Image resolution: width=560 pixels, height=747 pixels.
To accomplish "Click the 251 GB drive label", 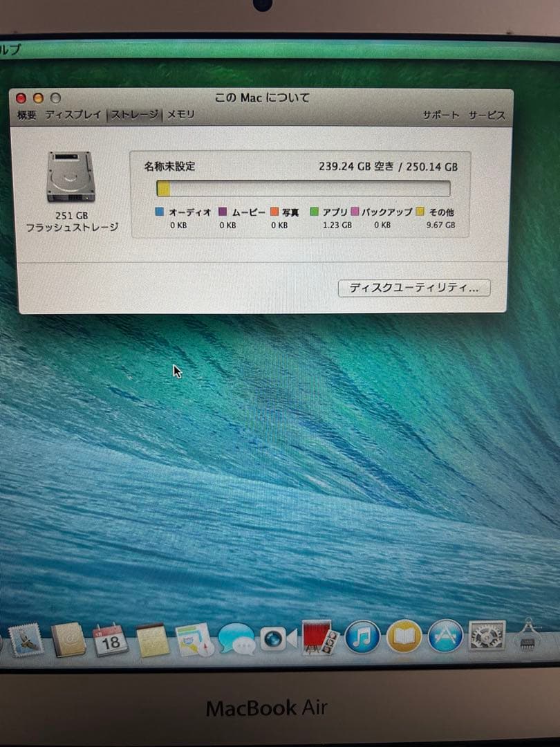I will (x=71, y=215).
